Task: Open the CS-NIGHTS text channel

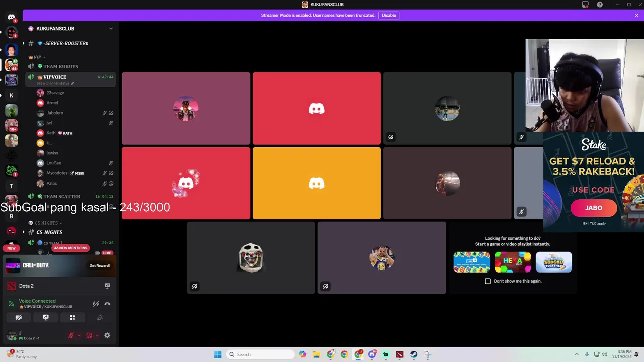Action: 70,232
